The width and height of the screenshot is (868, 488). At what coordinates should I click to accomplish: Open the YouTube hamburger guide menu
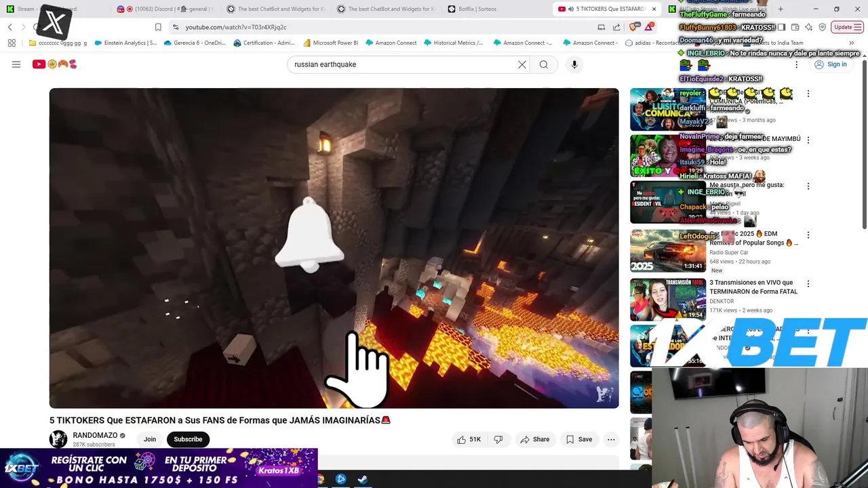coord(16,64)
